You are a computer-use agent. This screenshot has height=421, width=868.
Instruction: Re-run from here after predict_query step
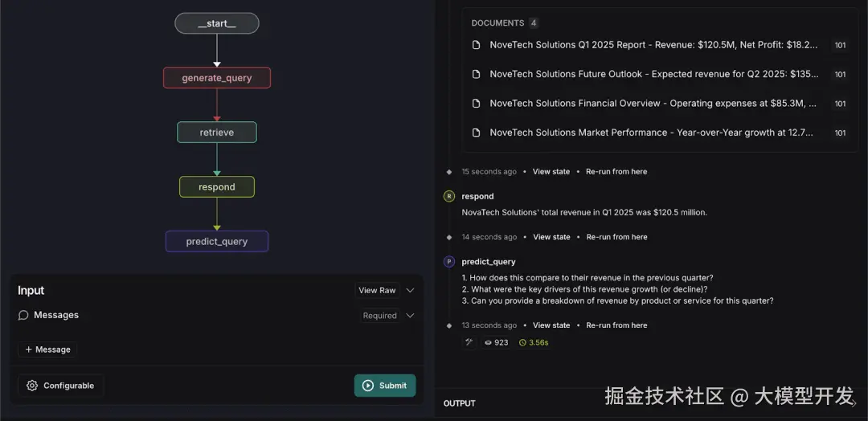pyautogui.click(x=616, y=325)
